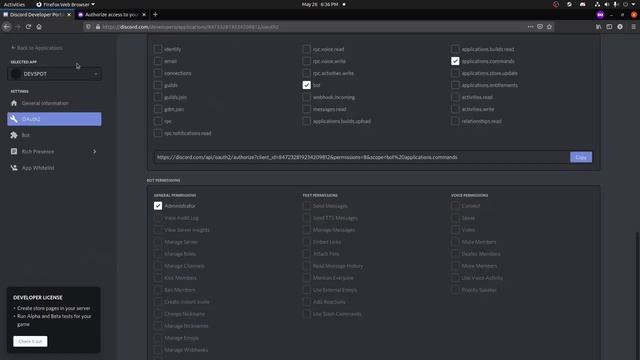Click the Check it out button
Viewport: 640px width, 360px height.
pyautogui.click(x=30, y=341)
